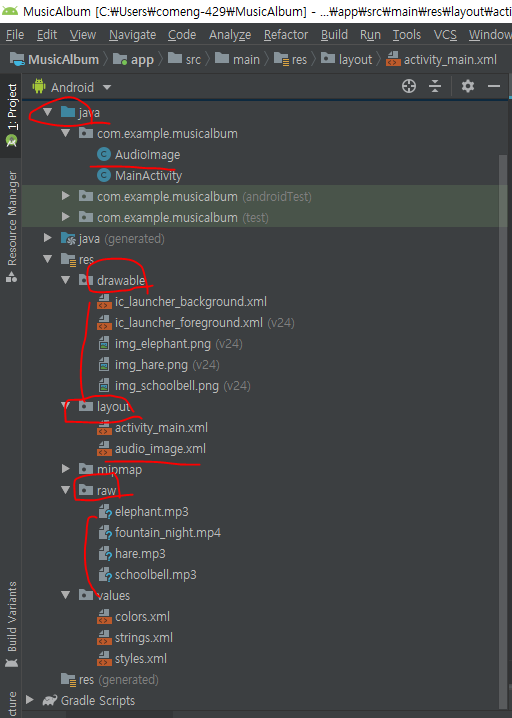Select values folder row
Viewport: 512px width, 718px height.
(266, 595)
